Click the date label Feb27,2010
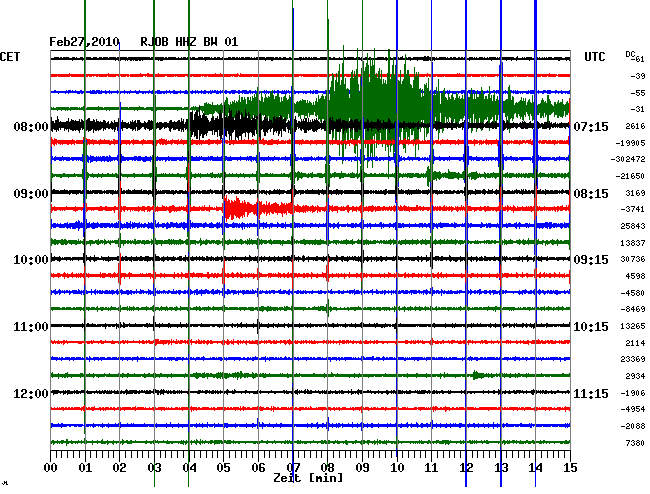650x494 pixels. click(x=84, y=42)
